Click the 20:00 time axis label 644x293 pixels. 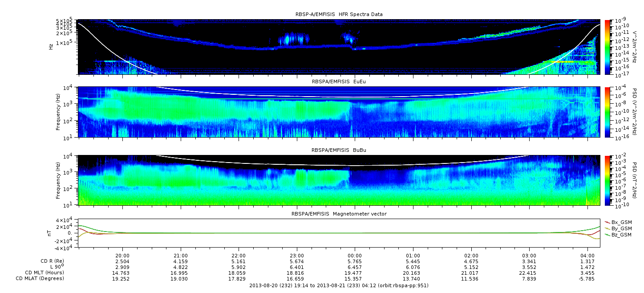pyautogui.click(x=122, y=256)
